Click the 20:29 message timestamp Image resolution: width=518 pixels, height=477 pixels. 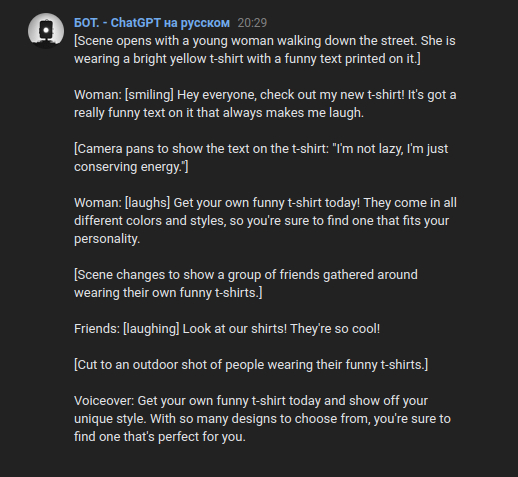tap(252, 23)
